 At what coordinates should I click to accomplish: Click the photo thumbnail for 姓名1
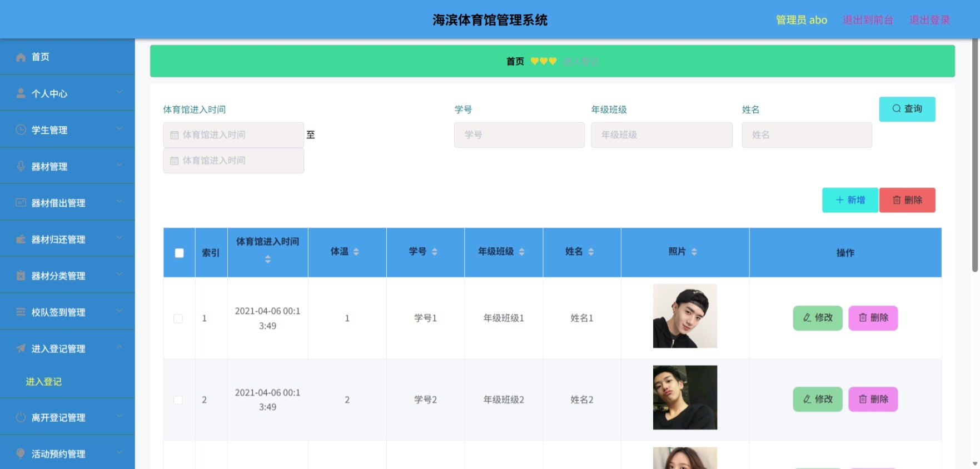(x=685, y=316)
